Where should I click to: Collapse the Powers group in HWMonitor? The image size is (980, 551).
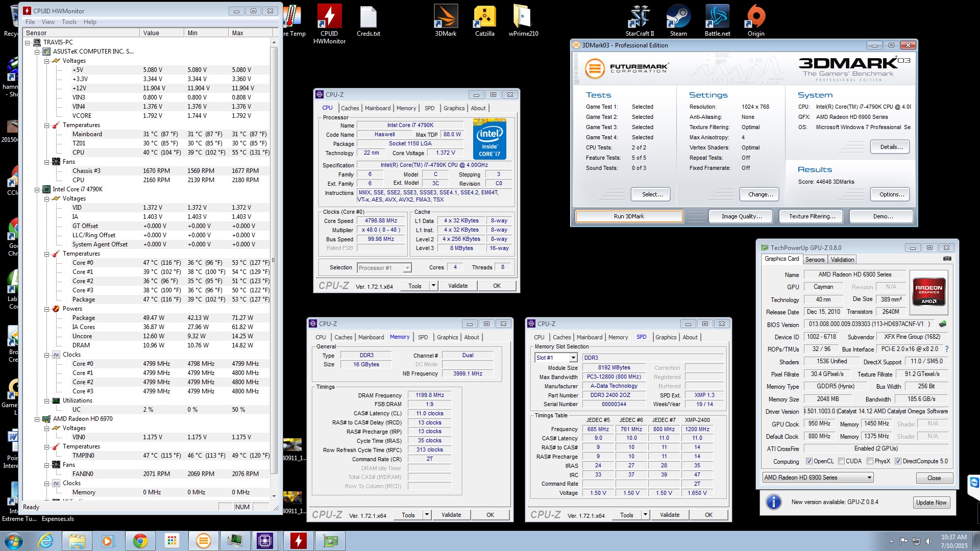point(47,309)
